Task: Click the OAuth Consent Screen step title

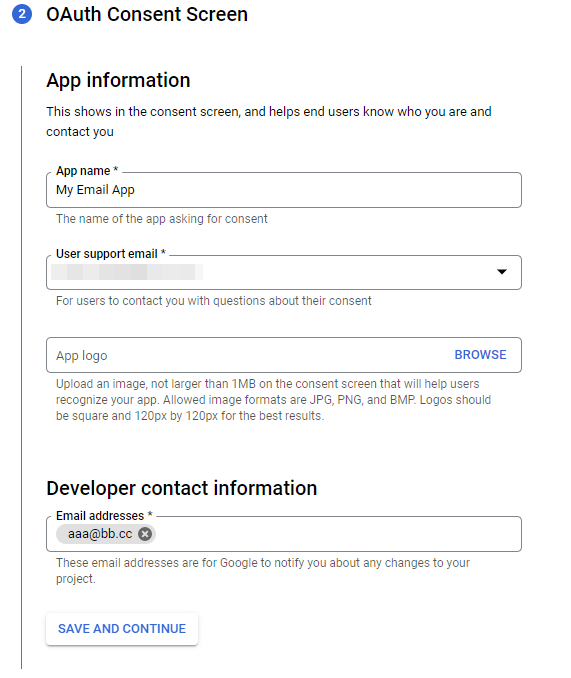Action: [147, 14]
